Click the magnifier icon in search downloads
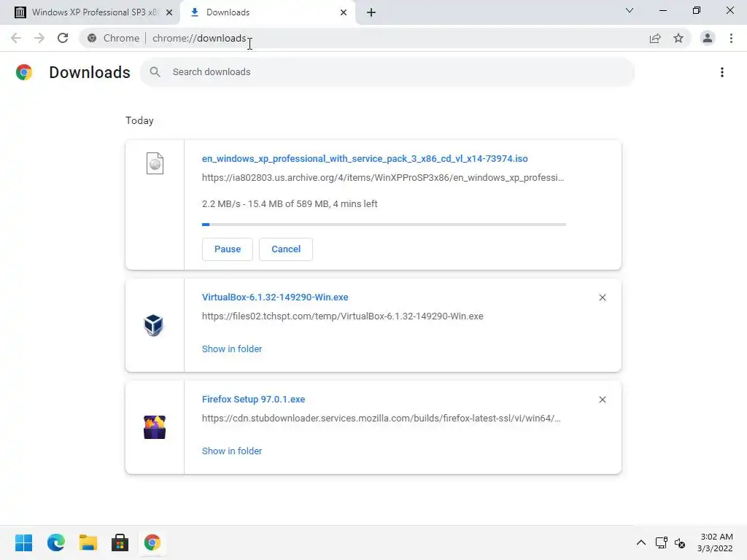Screen dimensions: 747x560 [x=155, y=72]
